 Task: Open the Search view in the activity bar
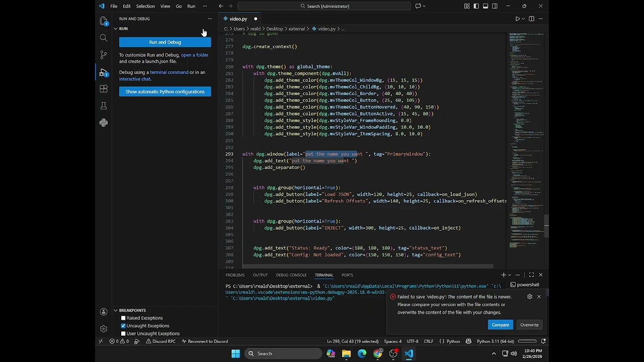click(103, 38)
